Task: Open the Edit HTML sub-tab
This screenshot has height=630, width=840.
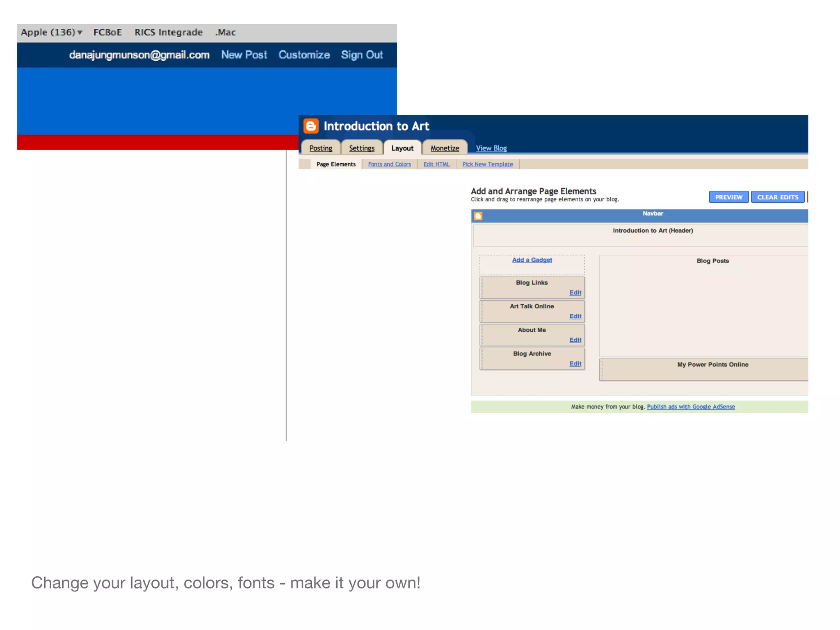Action: point(436,164)
